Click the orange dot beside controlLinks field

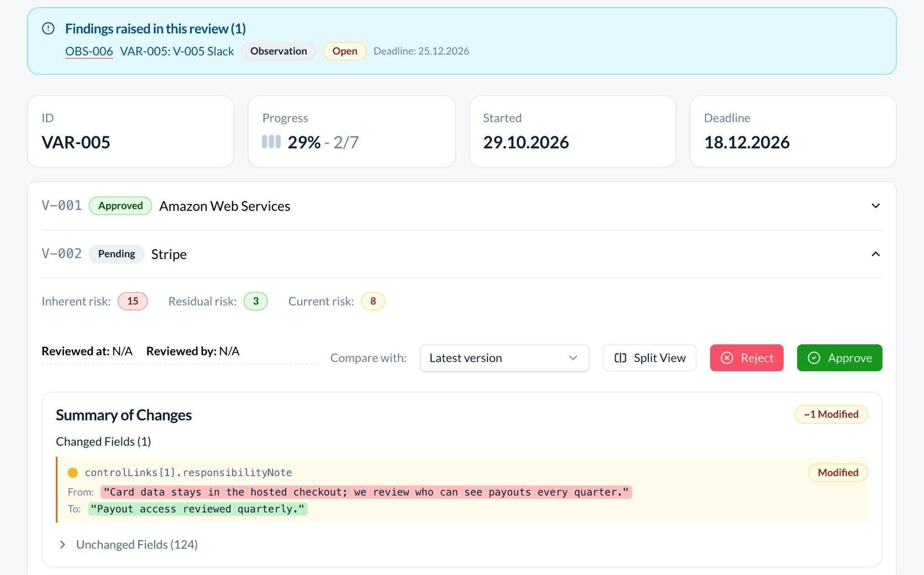(73, 473)
